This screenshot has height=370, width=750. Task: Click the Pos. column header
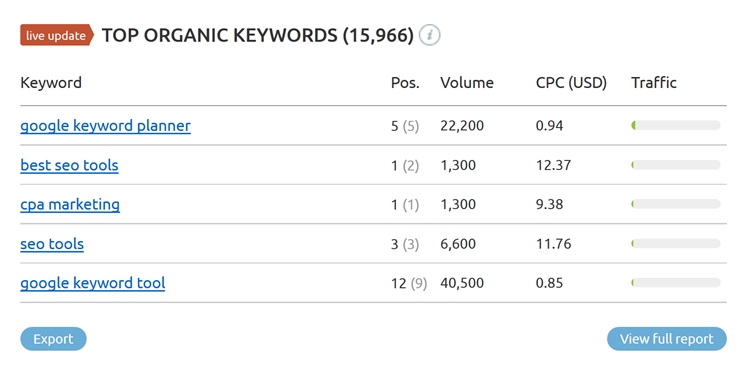(x=405, y=83)
